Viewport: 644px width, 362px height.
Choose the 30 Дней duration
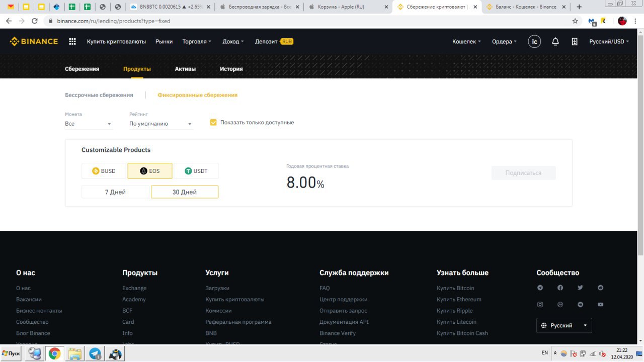pos(185,192)
